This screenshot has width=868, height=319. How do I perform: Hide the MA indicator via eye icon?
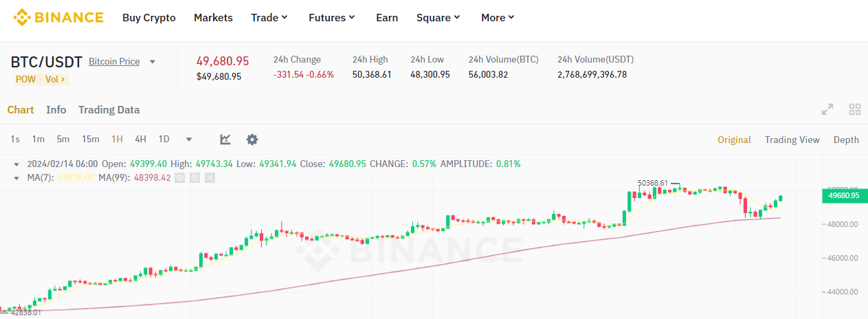click(x=179, y=178)
